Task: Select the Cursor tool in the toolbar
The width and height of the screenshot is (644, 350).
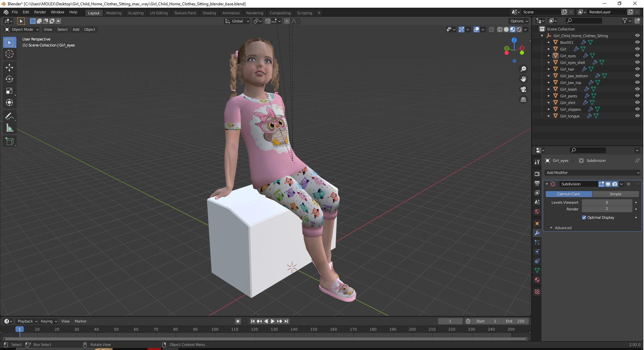Action: pos(9,54)
